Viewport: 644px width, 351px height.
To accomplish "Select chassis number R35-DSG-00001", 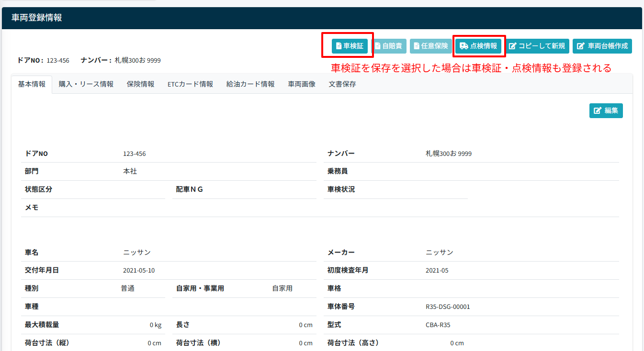I will (448, 307).
